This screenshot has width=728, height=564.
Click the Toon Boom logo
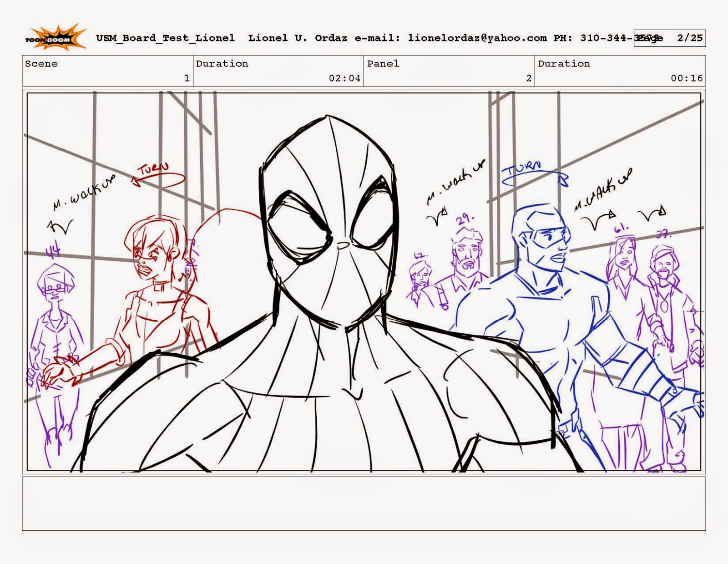point(55,38)
